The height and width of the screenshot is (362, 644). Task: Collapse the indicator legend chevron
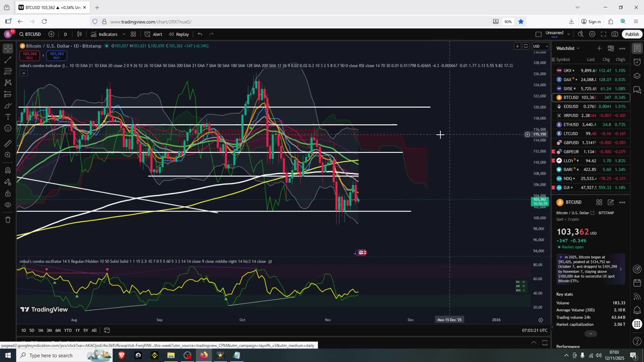[23, 73]
